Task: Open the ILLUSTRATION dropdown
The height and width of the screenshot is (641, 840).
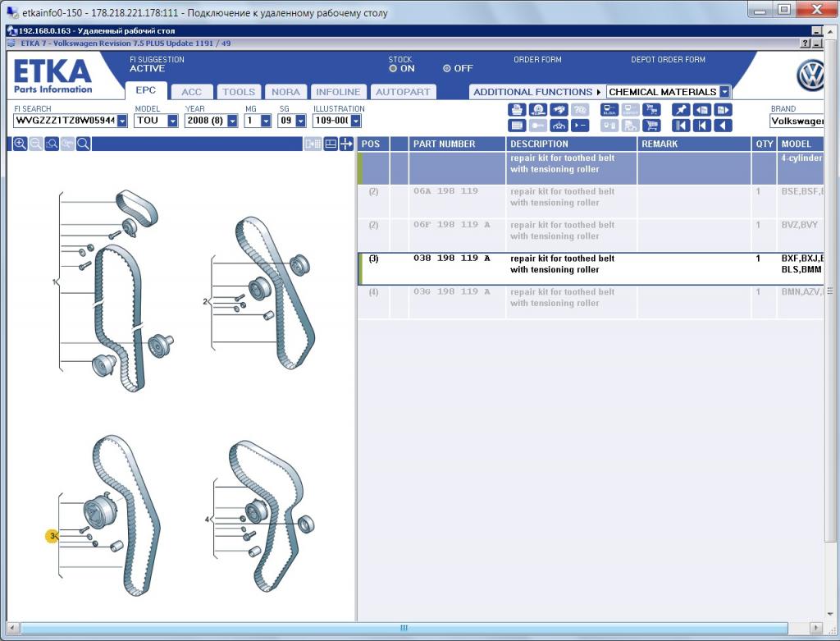Action: (356, 121)
